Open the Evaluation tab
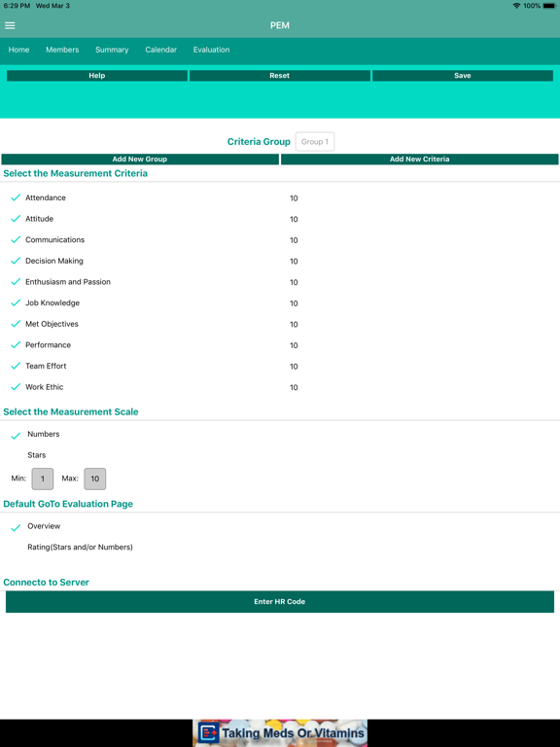This screenshot has width=560, height=747. coord(211,50)
